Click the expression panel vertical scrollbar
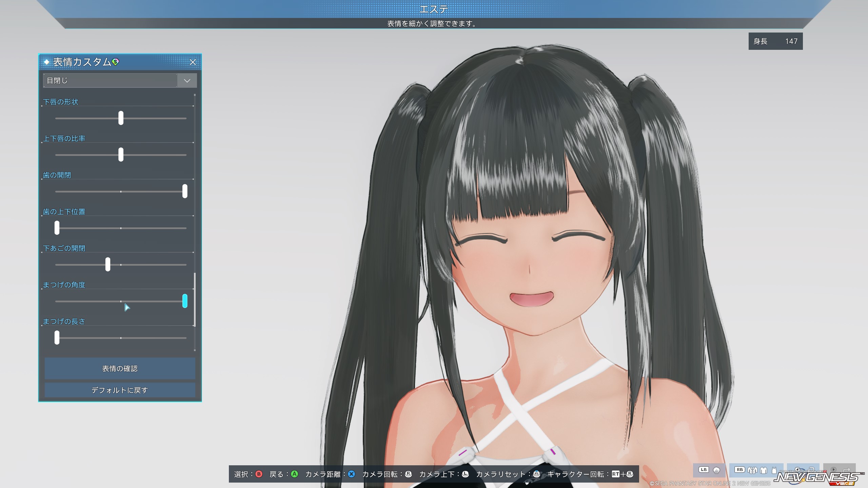The width and height of the screenshot is (868, 488). 195,300
